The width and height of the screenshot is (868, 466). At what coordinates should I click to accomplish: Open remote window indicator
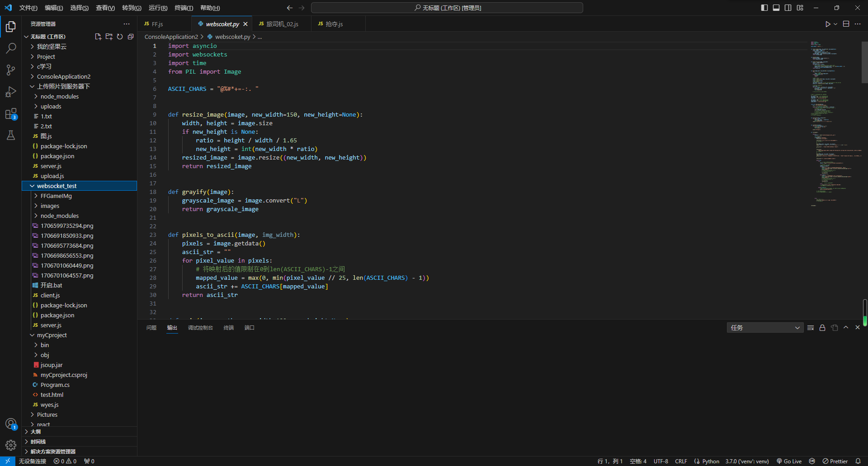click(8, 461)
